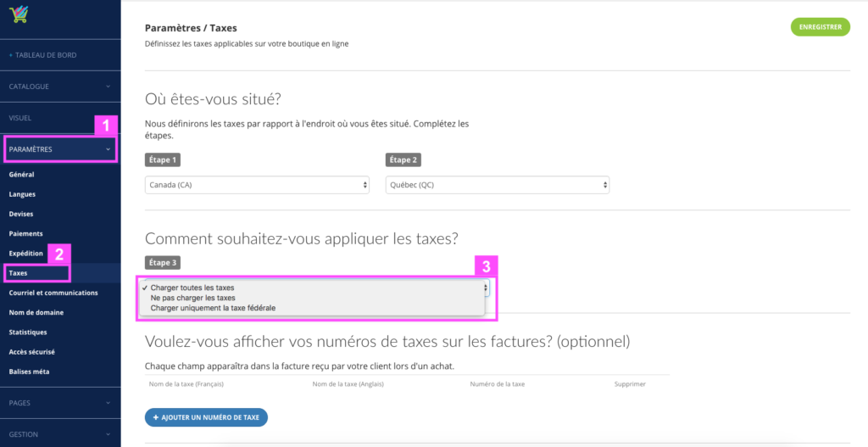Expand the Pages menu chevron
This screenshot has width=868, height=447.
tap(108, 403)
